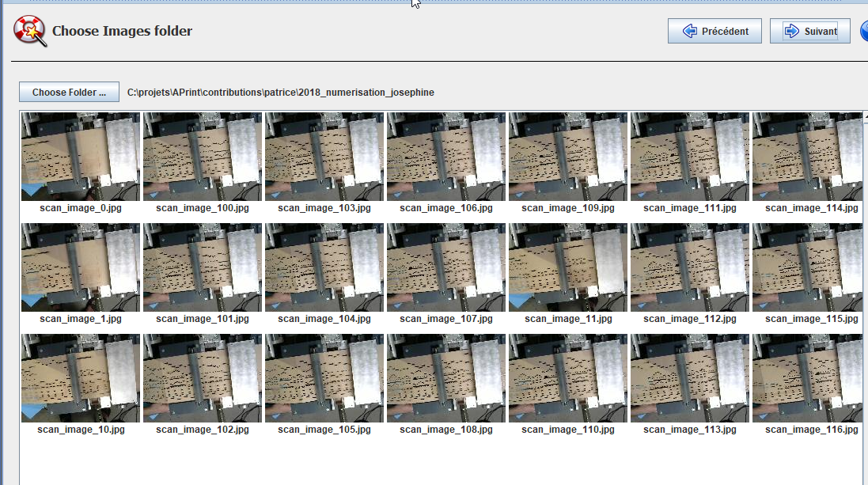Proceed with the Suivant button
Screen dimensions: 868x485
click(x=809, y=32)
